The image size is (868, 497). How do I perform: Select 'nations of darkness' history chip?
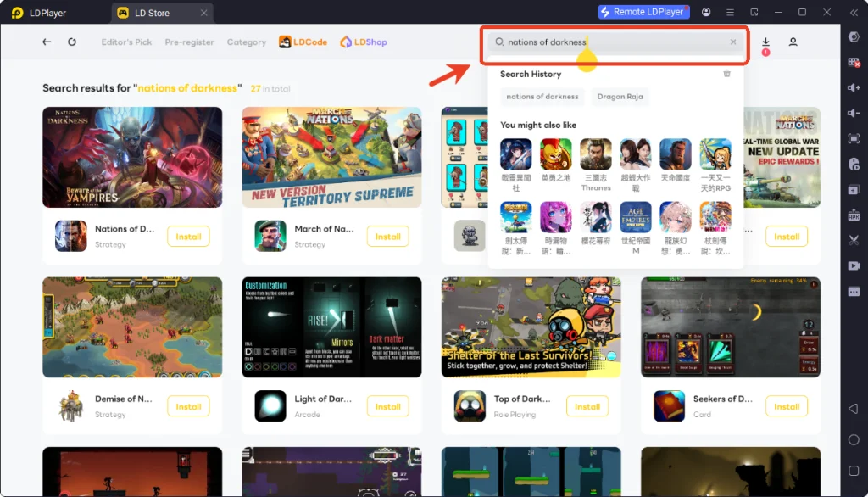pos(542,97)
